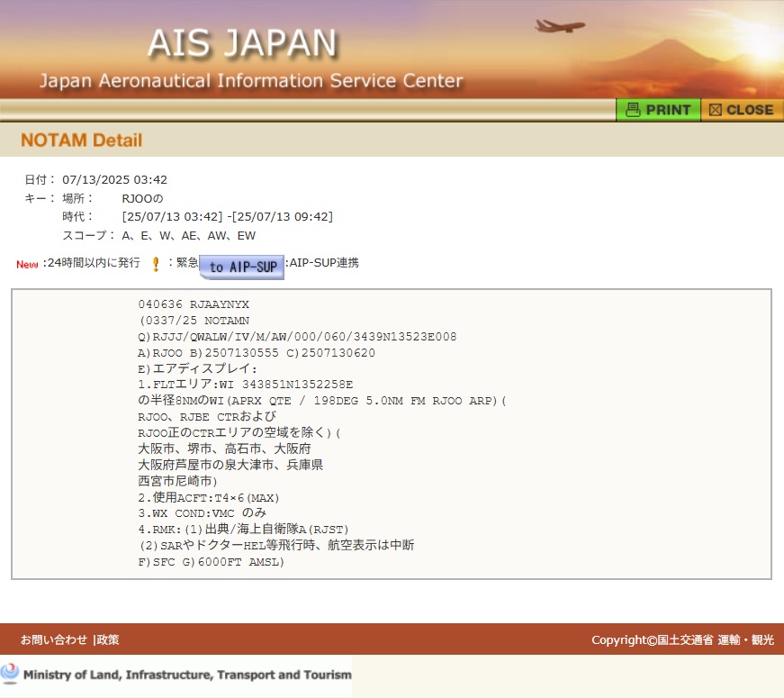Click the PRINT button
784x698 pixels.
(x=658, y=110)
